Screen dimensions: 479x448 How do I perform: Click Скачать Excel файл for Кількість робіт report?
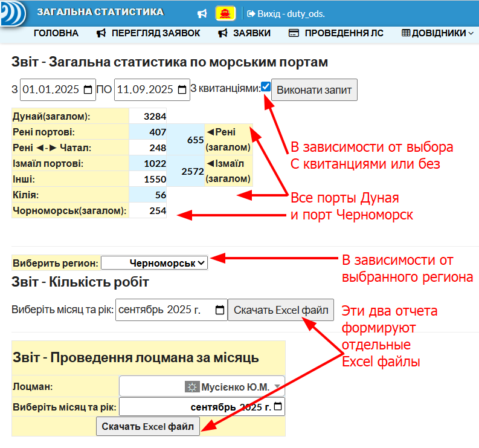[281, 310]
